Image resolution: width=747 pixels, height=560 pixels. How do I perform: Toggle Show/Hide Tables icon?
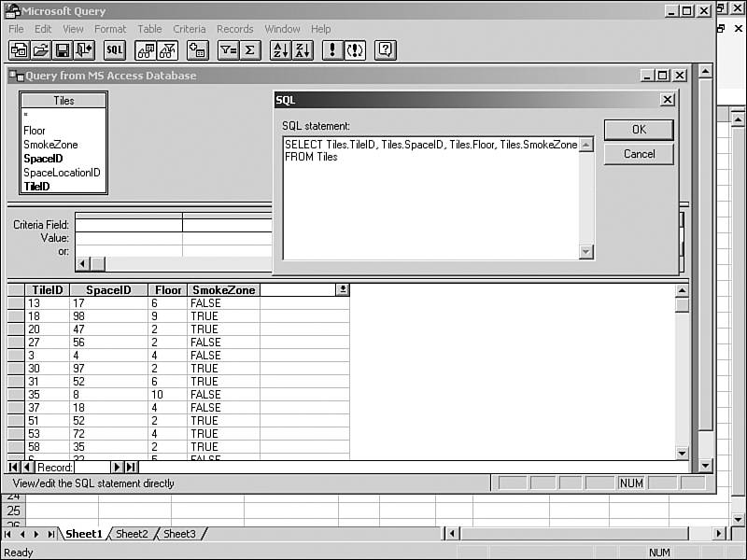(146, 50)
